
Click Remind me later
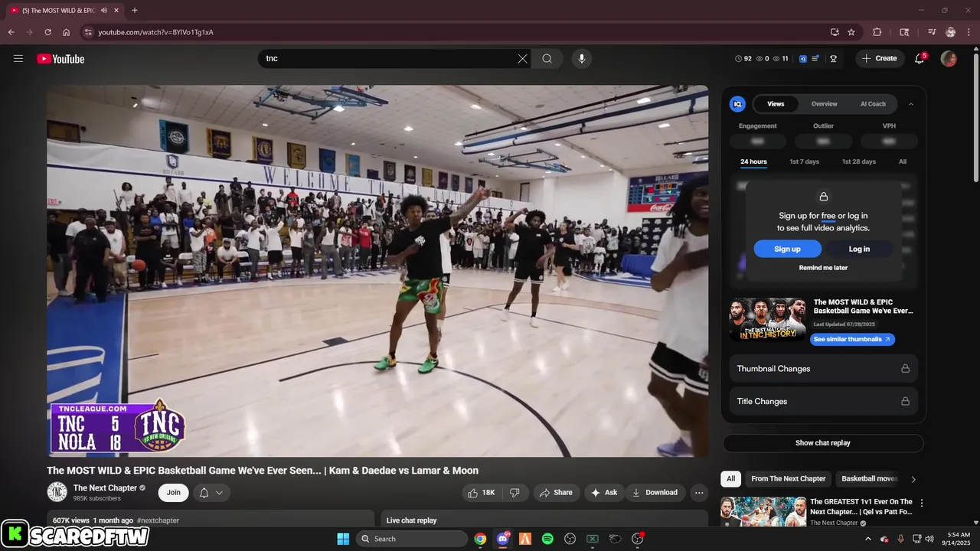coord(823,268)
